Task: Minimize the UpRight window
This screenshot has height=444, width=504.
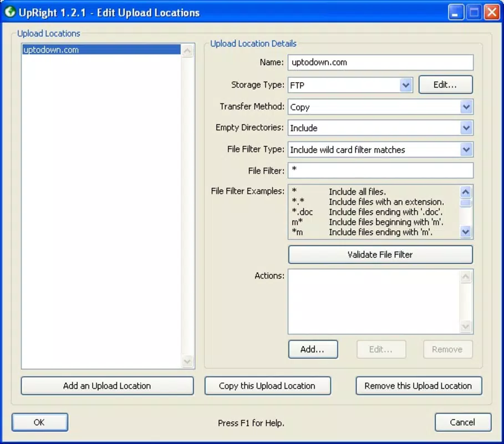Action: tap(456, 12)
